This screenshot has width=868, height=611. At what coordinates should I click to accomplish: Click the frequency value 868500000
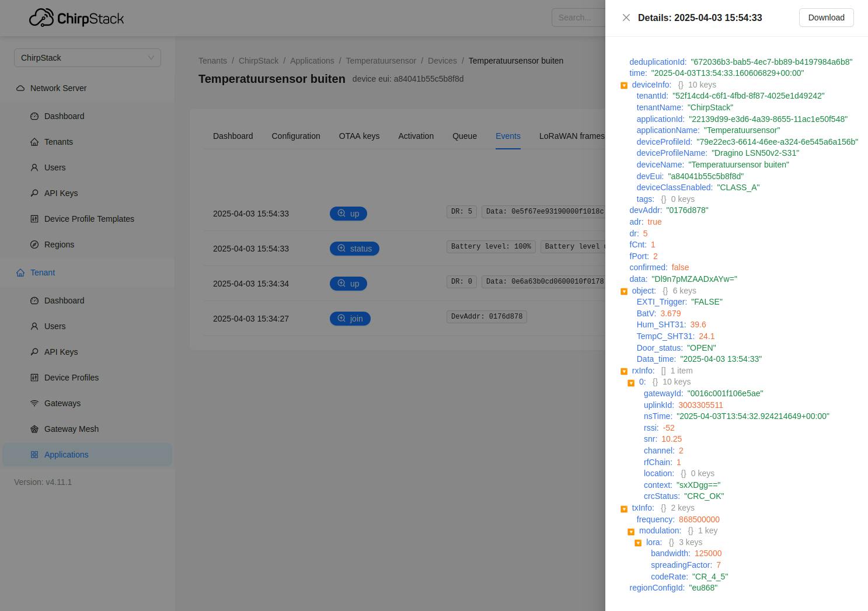tap(699, 519)
